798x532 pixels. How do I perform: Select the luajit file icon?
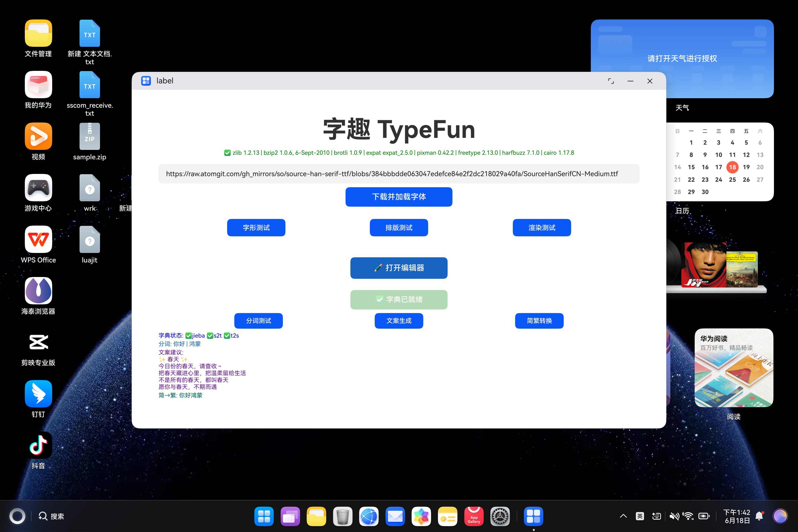point(90,239)
